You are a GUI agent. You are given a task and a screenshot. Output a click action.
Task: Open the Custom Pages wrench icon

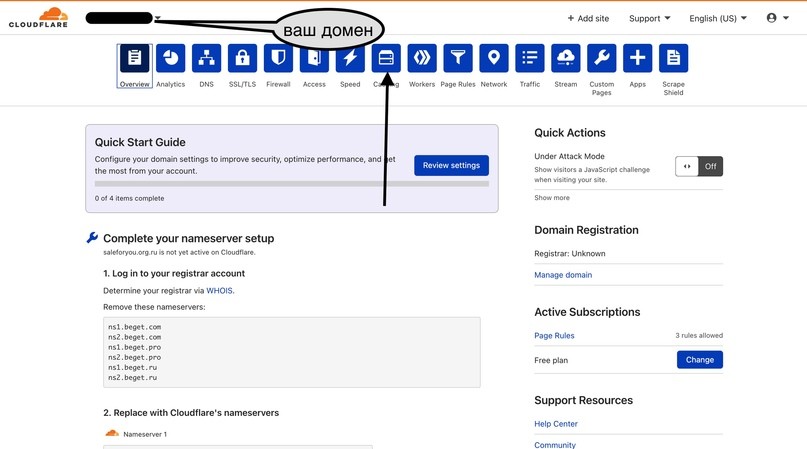602,58
